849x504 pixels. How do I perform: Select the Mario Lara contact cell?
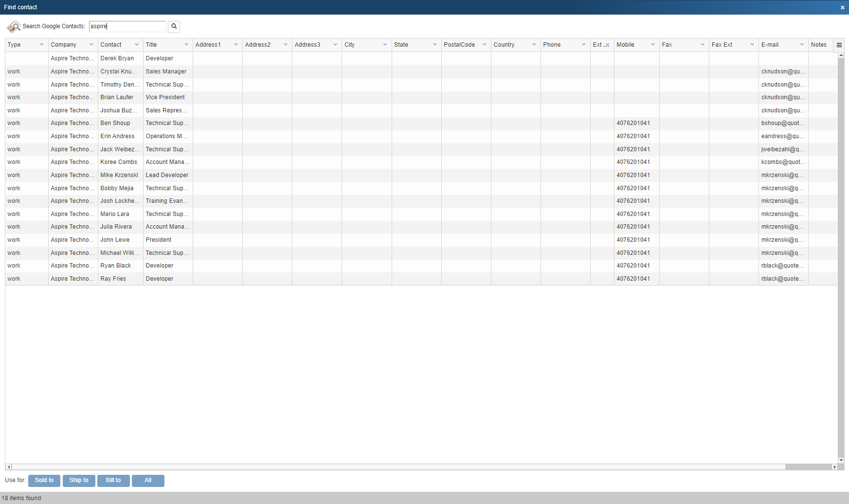120,214
